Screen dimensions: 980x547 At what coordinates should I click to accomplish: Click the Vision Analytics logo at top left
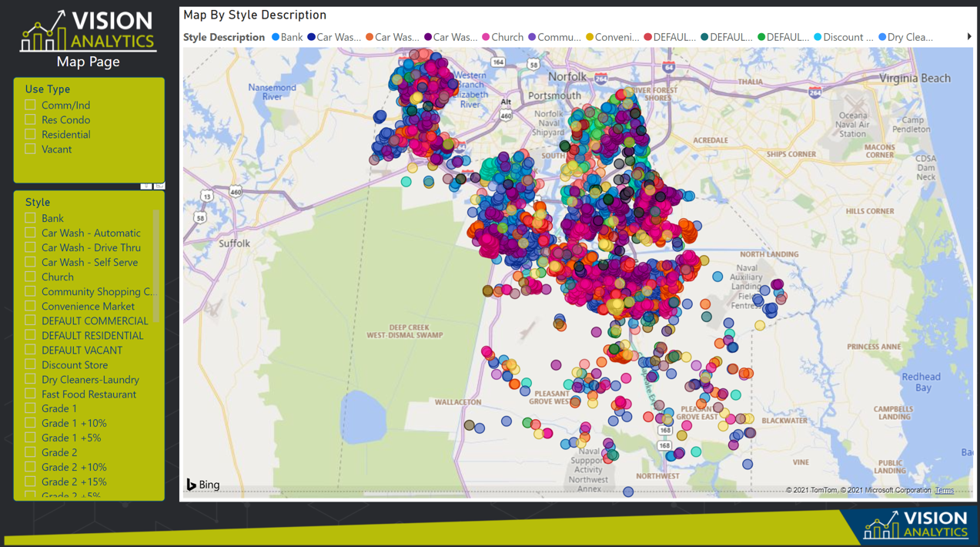click(x=88, y=31)
